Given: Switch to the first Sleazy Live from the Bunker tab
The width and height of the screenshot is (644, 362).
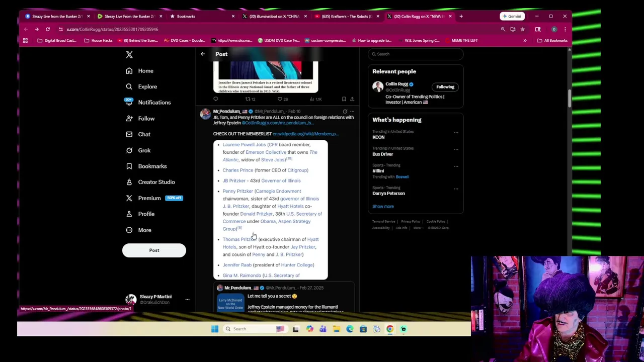Looking at the screenshot, I should tap(56, 17).
